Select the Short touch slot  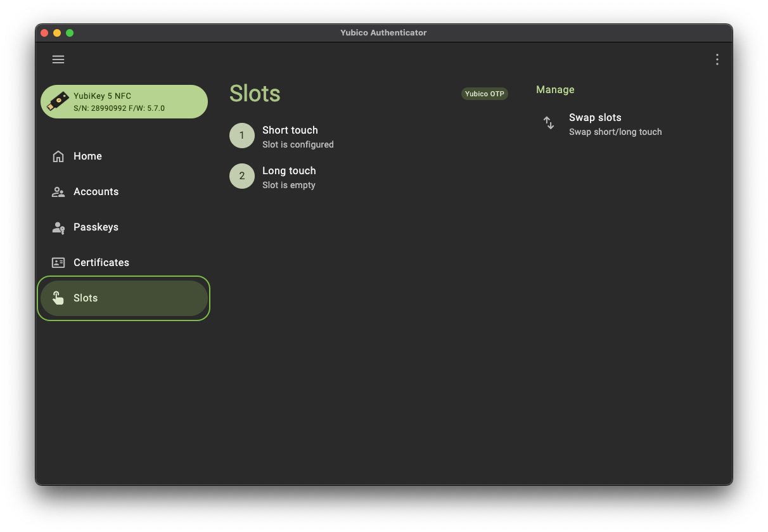point(369,136)
